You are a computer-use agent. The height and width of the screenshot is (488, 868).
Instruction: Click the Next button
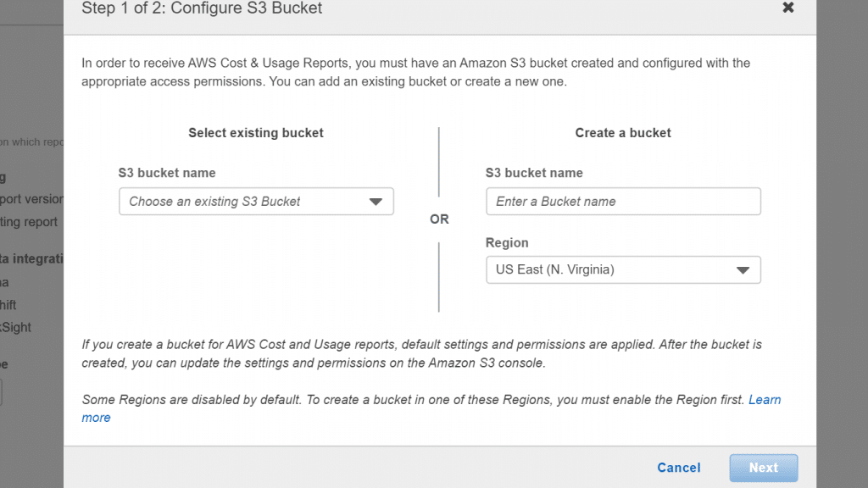click(x=764, y=468)
